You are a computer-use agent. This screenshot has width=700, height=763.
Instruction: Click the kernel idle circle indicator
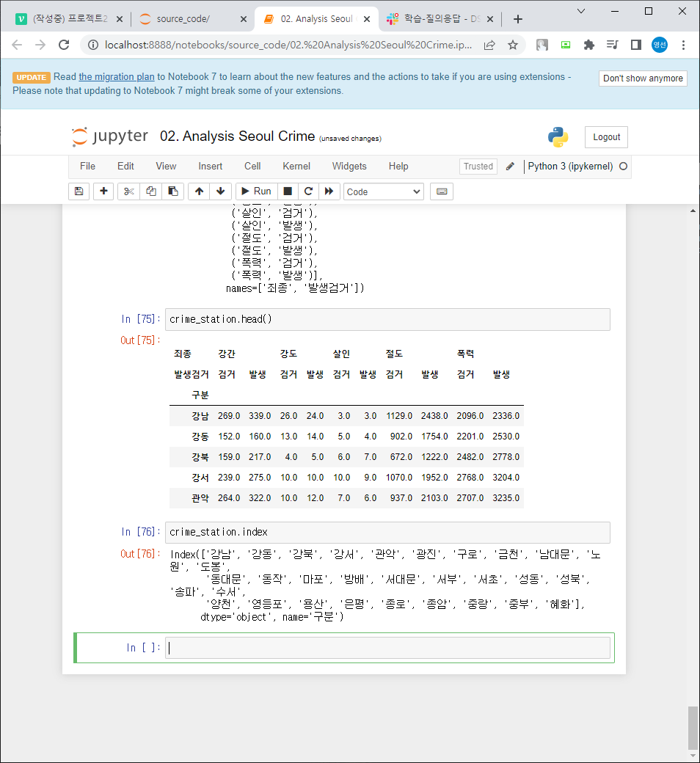point(623,167)
